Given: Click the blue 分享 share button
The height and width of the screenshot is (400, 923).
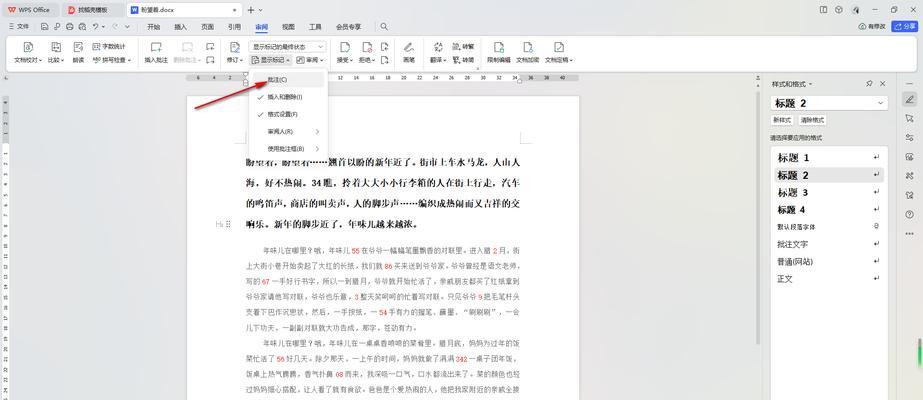Looking at the screenshot, I should 905,26.
